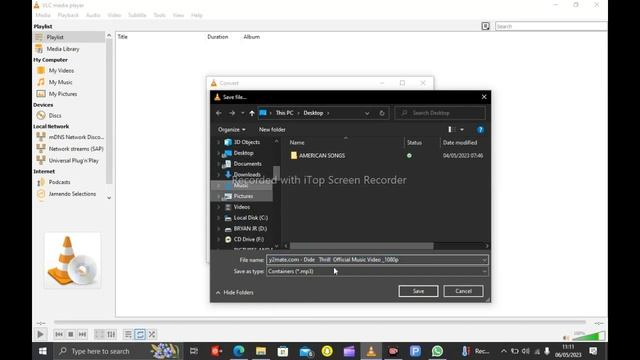Select Network streams (SAP) in VLC sidebar
Viewport: 640px width, 360px height.
76,149
